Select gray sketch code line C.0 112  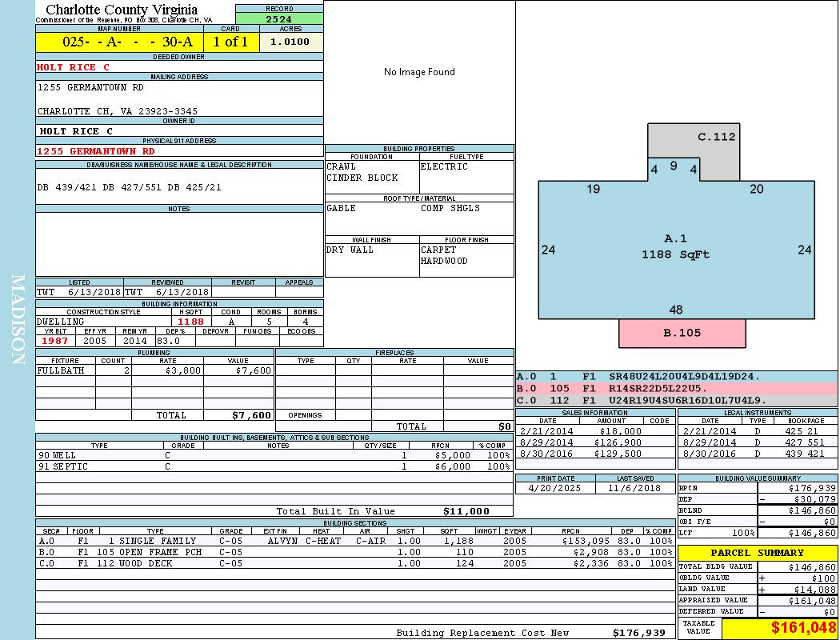677,400
